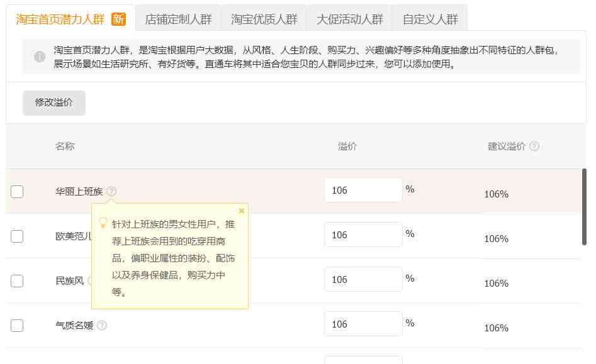Click lightbulb icon in tooltip

[x=103, y=223]
